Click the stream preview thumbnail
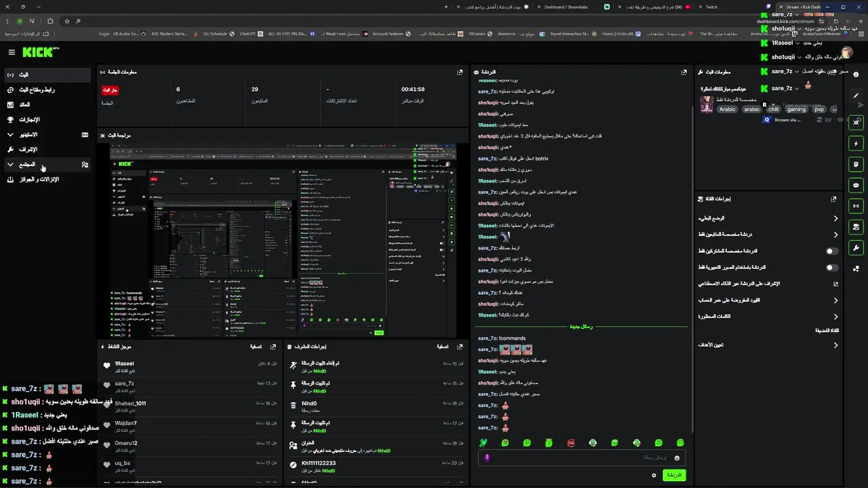Viewport: 868px width, 488px height. [x=283, y=240]
